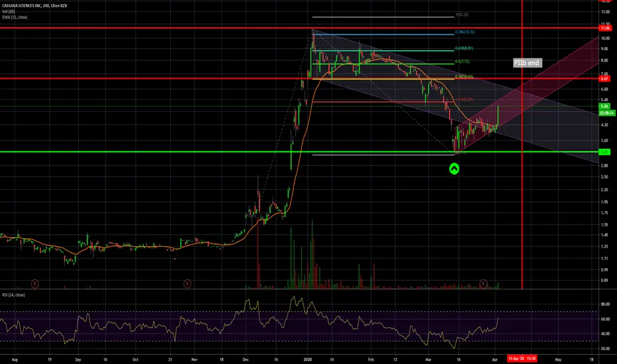The width and height of the screenshot is (617, 364).
Task: Click the May label on time axis
Action: coord(558,359)
